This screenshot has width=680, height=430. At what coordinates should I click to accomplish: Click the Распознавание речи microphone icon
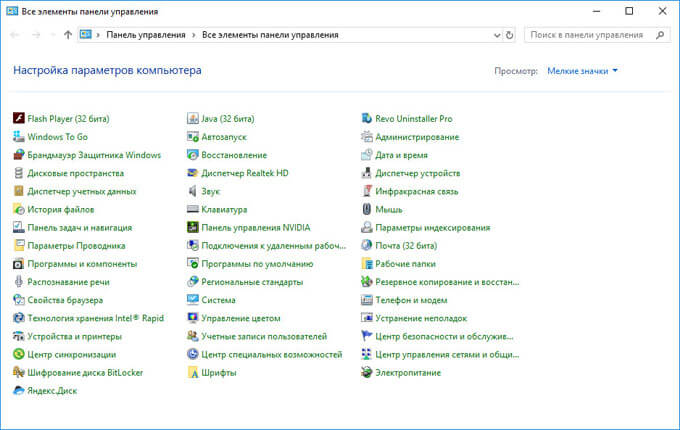(x=19, y=282)
